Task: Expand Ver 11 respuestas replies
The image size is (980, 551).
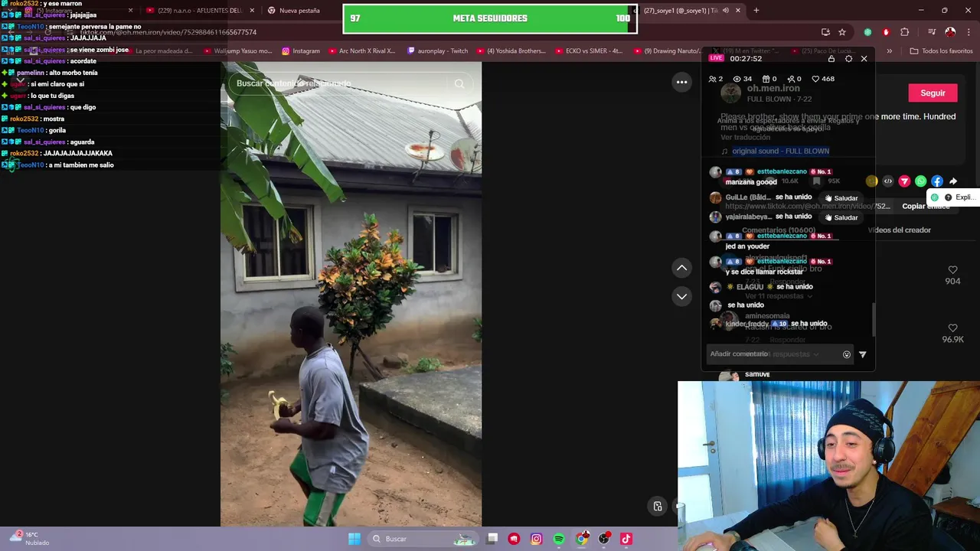Action: 778,296
